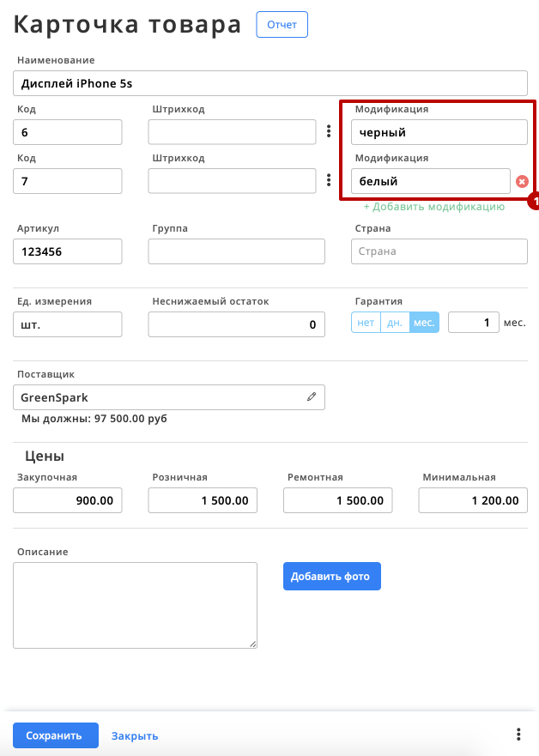
Task: Open the Группа field
Action: tap(237, 251)
